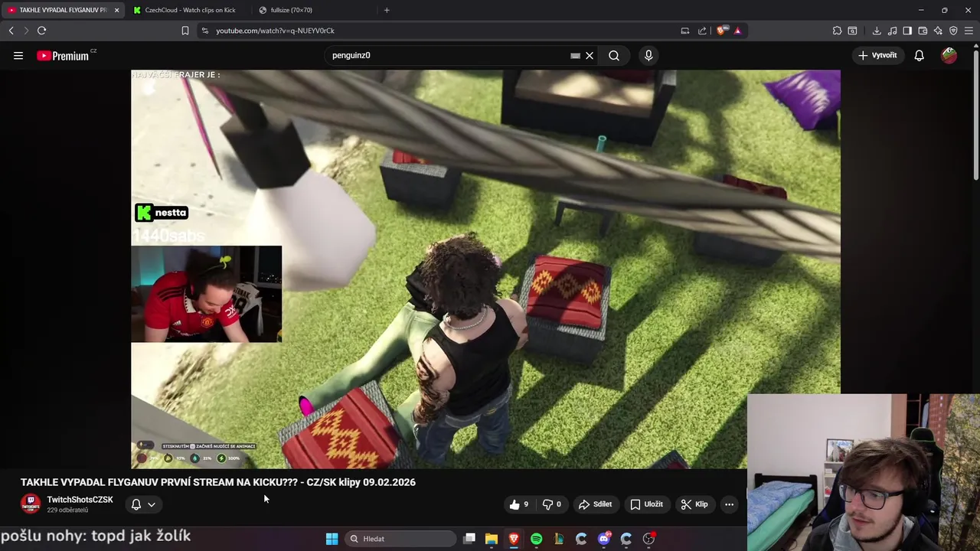Open the on-screen keyboard icon in search box
This screenshot has height=551, width=980.
[575, 55]
